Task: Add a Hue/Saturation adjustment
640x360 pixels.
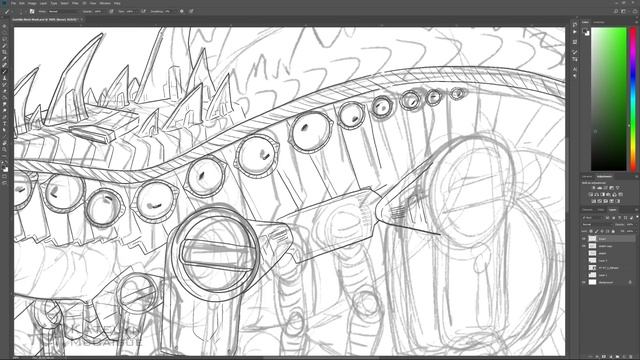Action: pyautogui.click(x=591, y=195)
